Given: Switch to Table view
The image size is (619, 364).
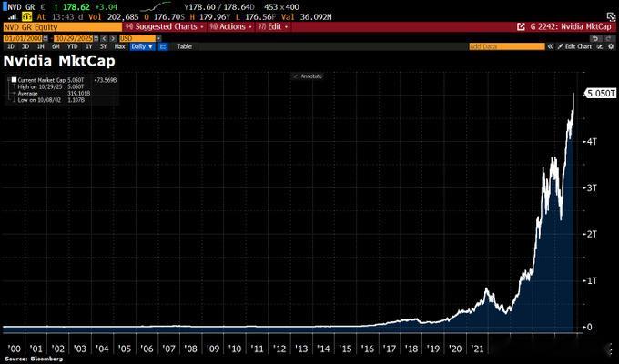Looking at the screenshot, I should click(x=184, y=46).
